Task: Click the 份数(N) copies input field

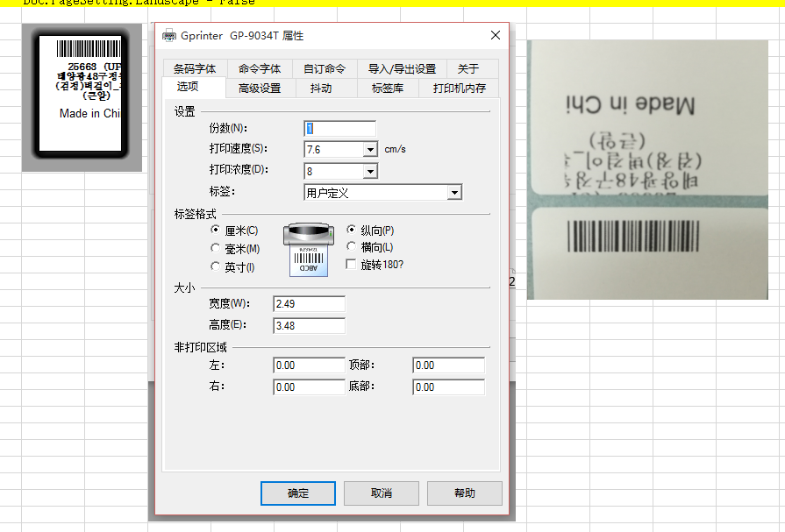Action: [x=339, y=129]
